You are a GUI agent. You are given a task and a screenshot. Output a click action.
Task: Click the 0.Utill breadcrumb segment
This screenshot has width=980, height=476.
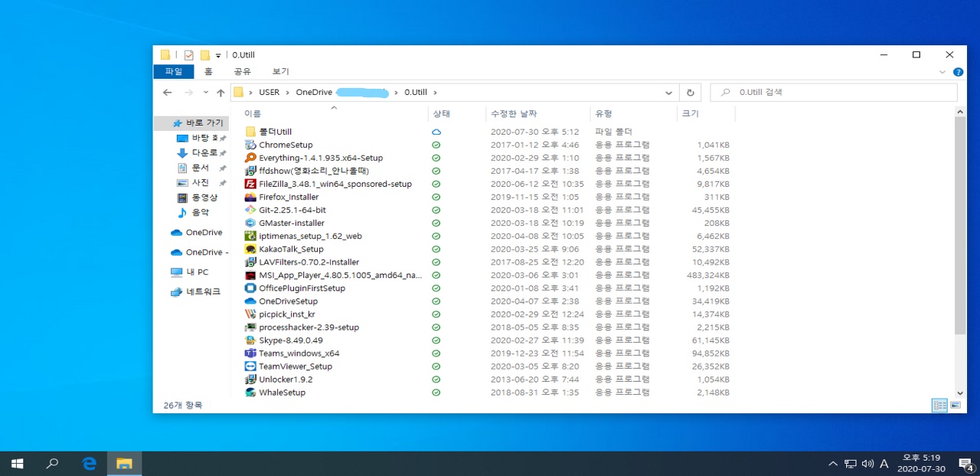click(416, 93)
